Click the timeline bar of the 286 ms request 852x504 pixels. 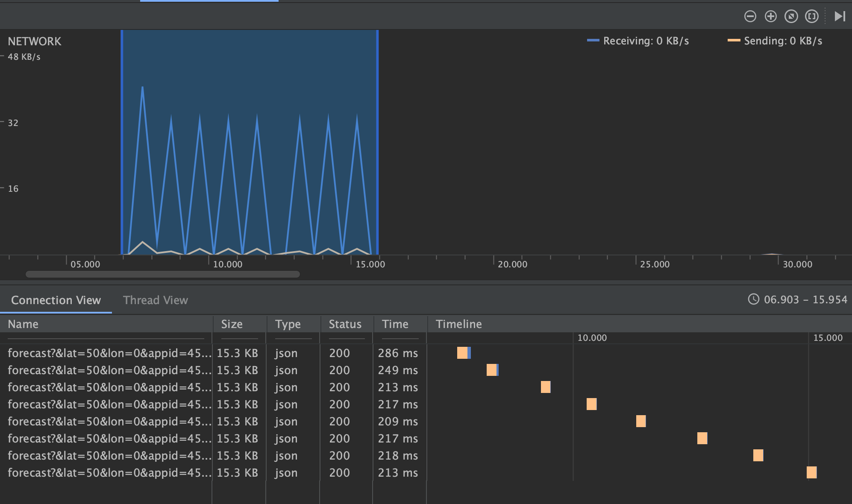click(x=464, y=353)
